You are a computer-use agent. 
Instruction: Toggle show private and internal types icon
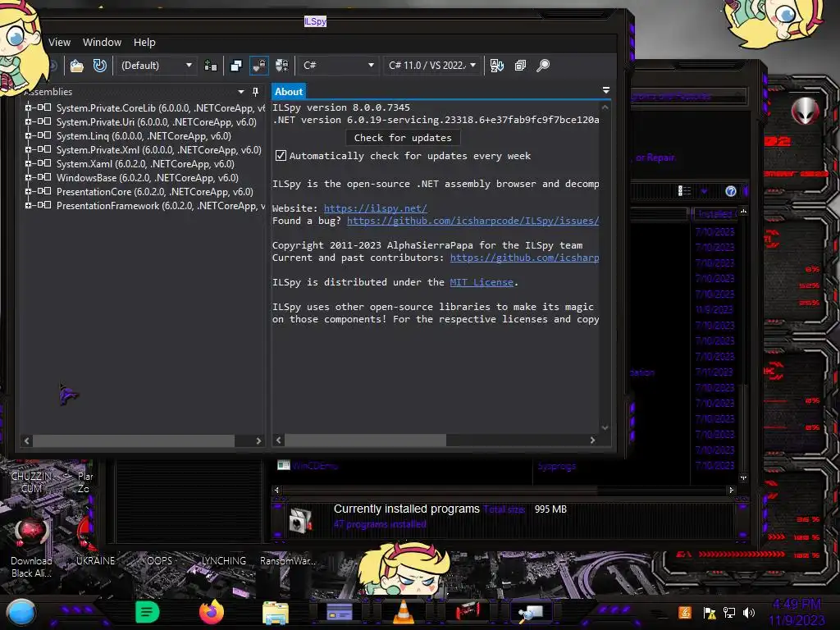[x=259, y=66]
